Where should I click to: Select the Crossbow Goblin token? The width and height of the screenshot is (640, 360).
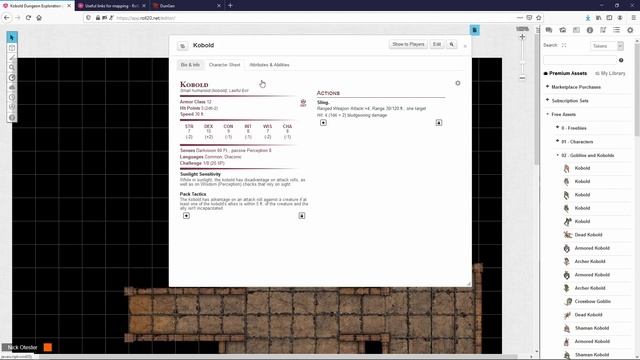click(x=592, y=301)
